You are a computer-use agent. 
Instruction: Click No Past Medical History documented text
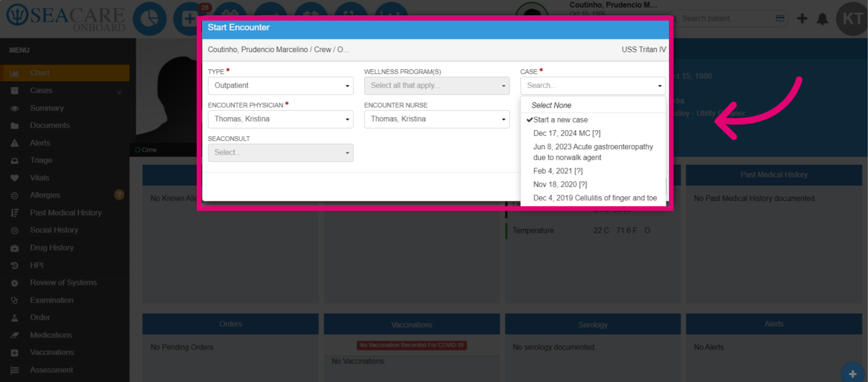(x=755, y=198)
